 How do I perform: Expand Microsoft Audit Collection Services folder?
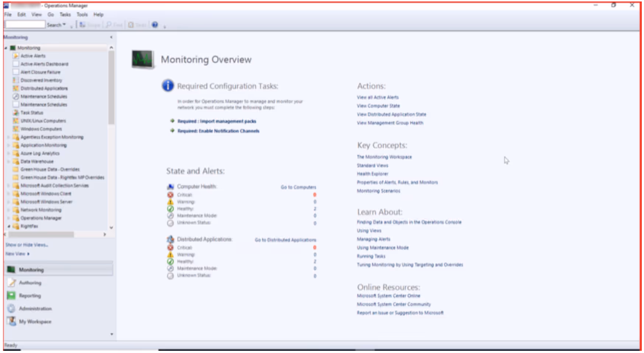point(9,186)
